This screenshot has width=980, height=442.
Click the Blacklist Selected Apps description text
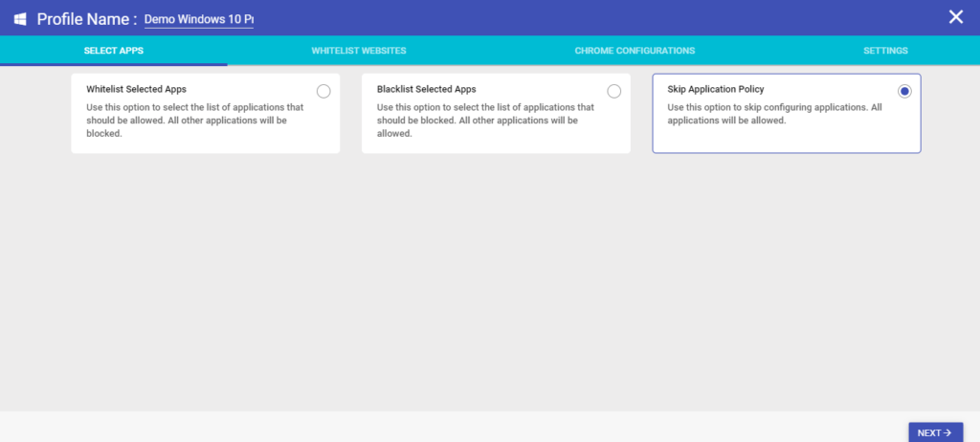coord(485,121)
